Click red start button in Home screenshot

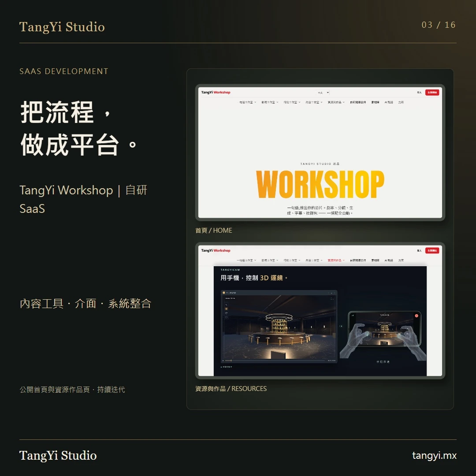tap(432, 93)
